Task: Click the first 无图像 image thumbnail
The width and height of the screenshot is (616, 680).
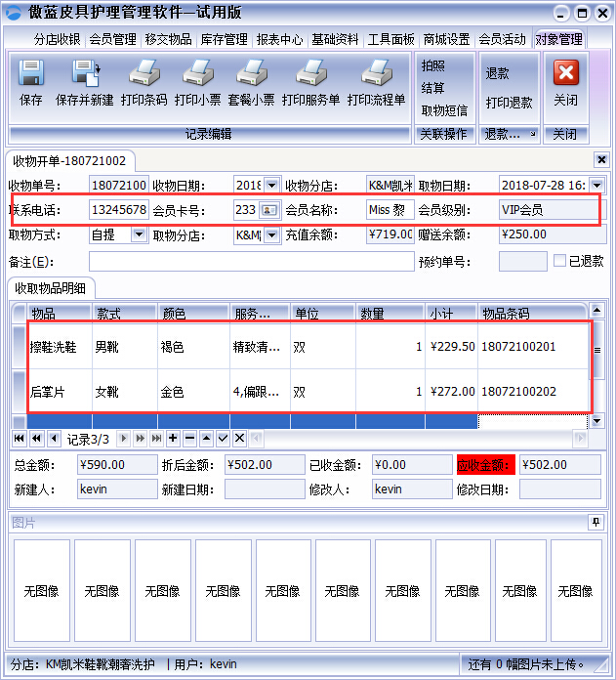Action: click(41, 591)
